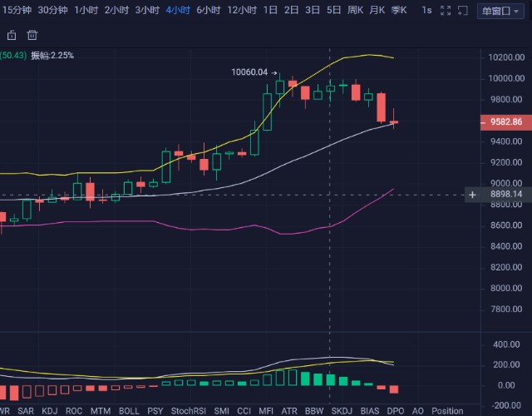Click the 10060.04 high price label

[x=249, y=72]
